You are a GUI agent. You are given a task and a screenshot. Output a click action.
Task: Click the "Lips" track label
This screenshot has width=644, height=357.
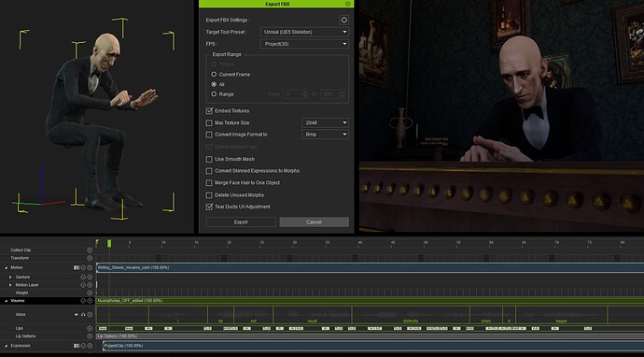20,328
